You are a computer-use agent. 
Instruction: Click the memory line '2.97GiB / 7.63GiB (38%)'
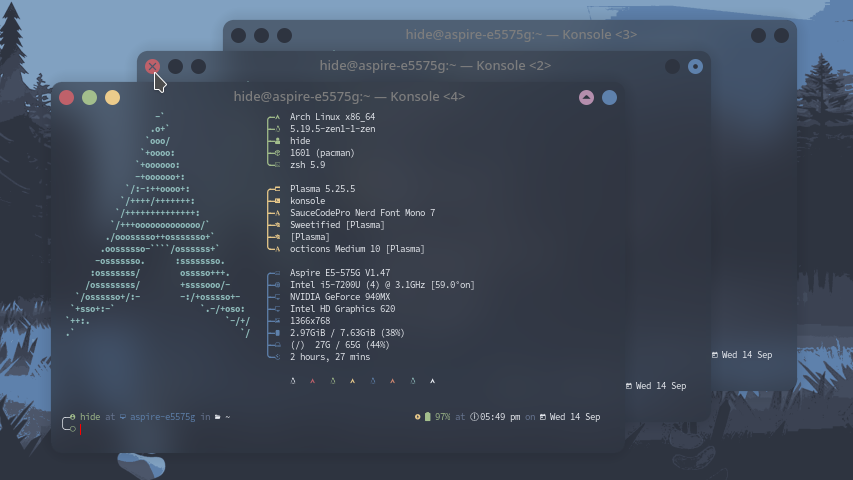click(x=347, y=333)
